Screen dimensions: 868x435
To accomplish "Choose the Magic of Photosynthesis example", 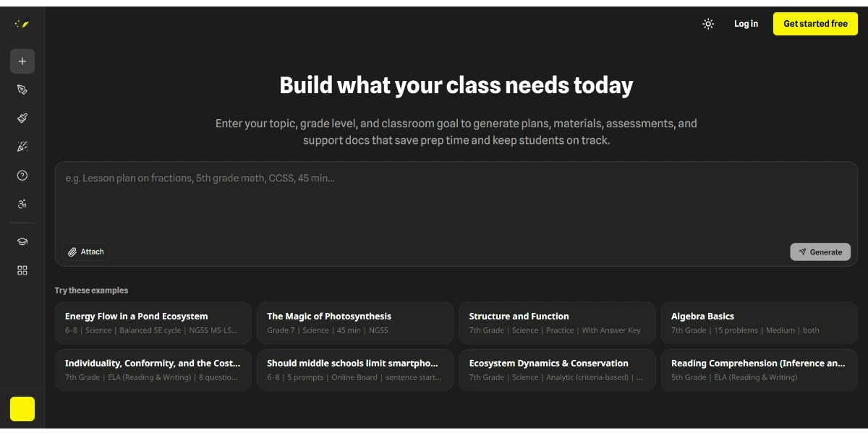I will [x=355, y=322].
